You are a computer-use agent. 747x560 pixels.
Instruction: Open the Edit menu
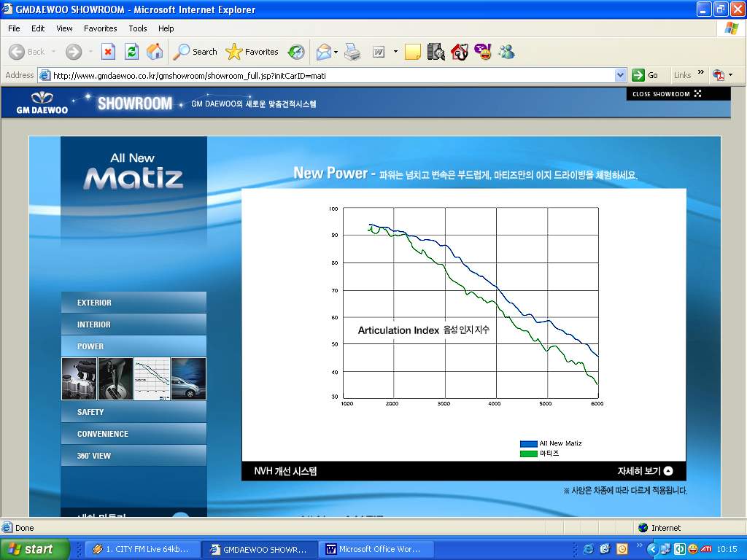(x=38, y=28)
